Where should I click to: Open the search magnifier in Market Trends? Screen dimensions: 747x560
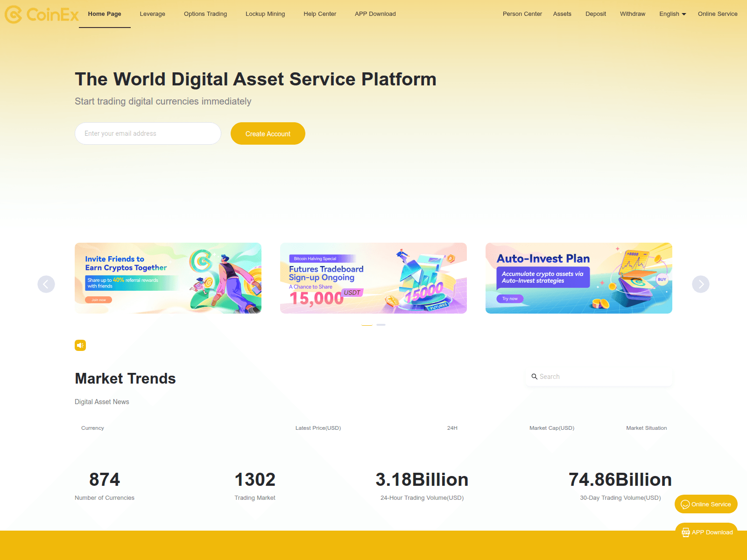click(535, 377)
